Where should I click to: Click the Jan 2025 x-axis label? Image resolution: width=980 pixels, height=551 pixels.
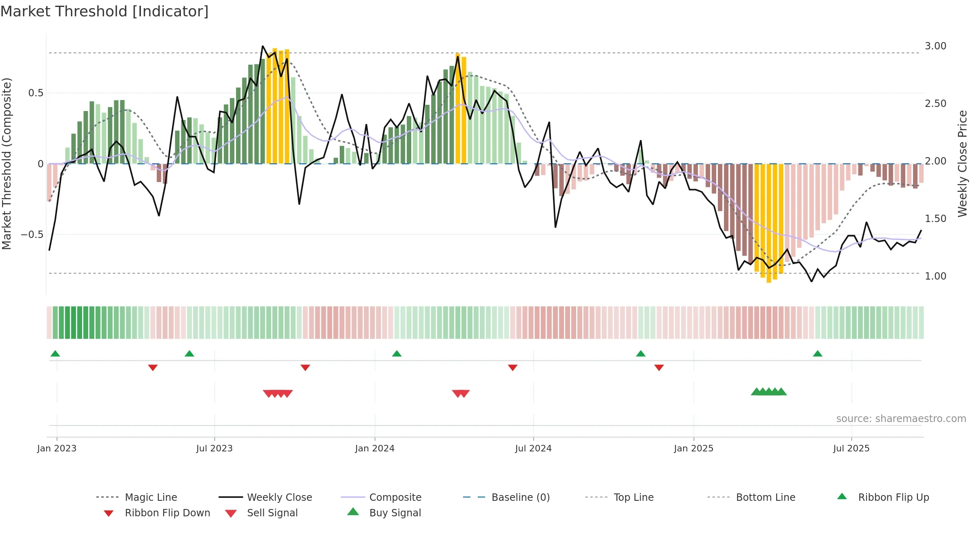[694, 449]
